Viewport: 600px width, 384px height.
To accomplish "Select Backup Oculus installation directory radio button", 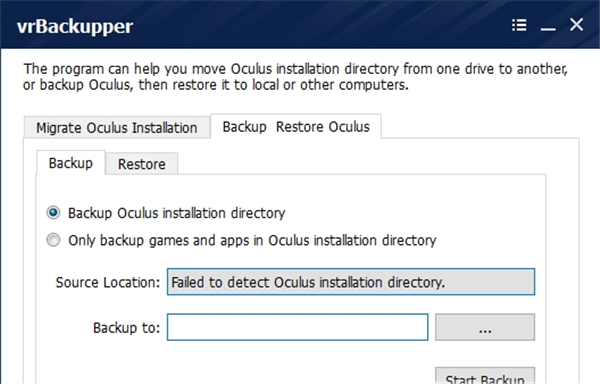I will pyautogui.click(x=53, y=212).
